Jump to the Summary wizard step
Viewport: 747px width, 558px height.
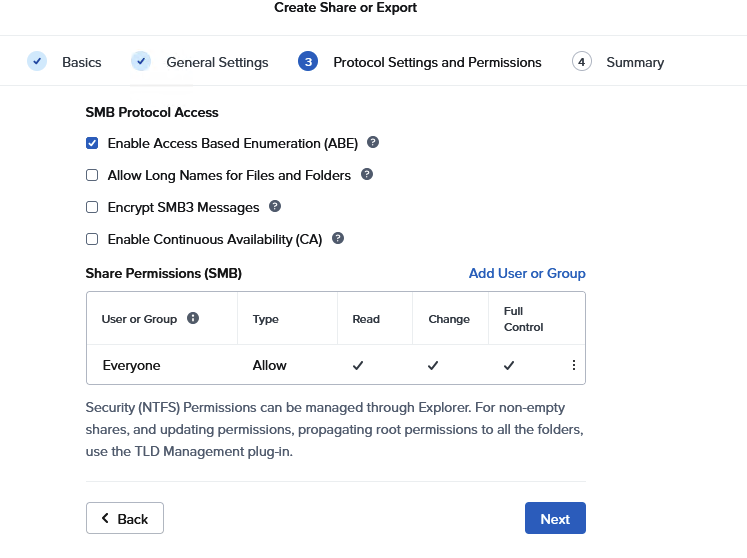[634, 62]
